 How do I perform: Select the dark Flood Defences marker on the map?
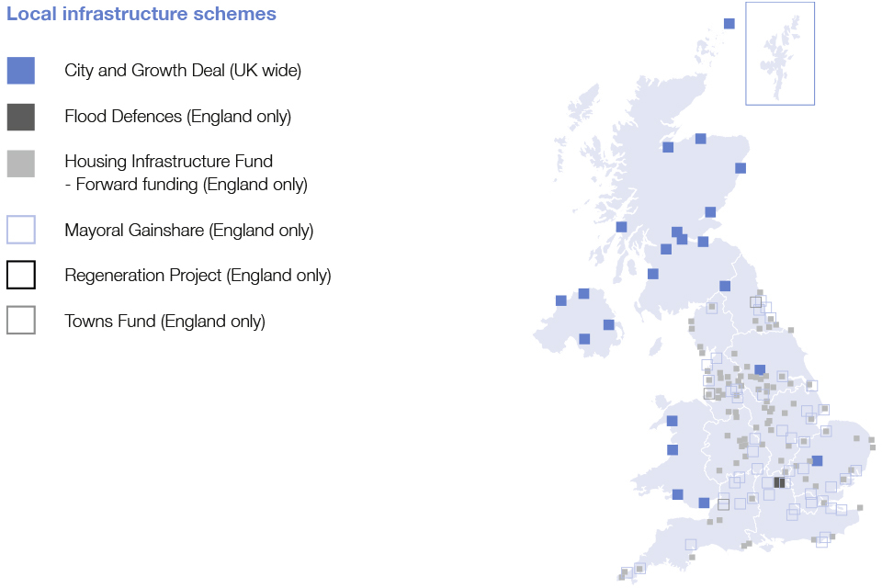pyautogui.click(x=779, y=482)
